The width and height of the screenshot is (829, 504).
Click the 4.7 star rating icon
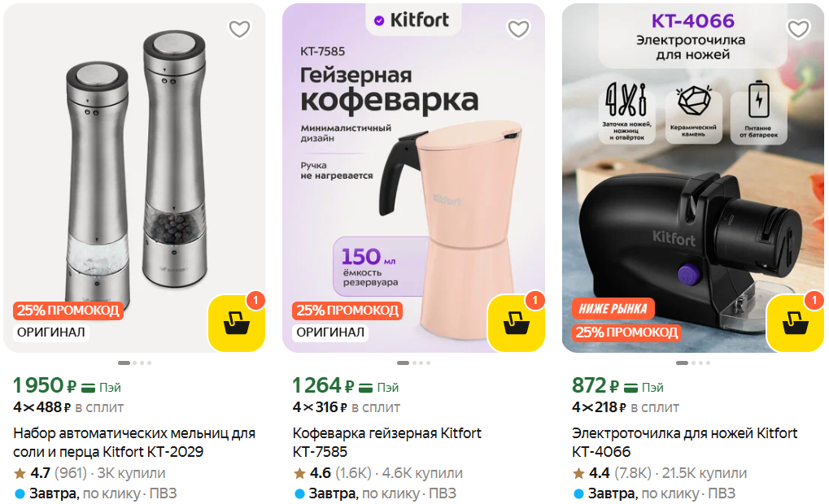pyautogui.click(x=20, y=473)
